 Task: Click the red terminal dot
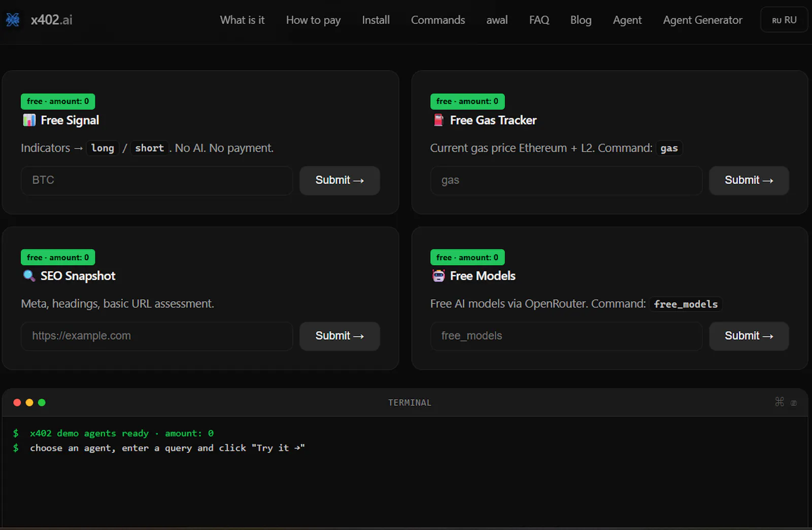coord(17,403)
